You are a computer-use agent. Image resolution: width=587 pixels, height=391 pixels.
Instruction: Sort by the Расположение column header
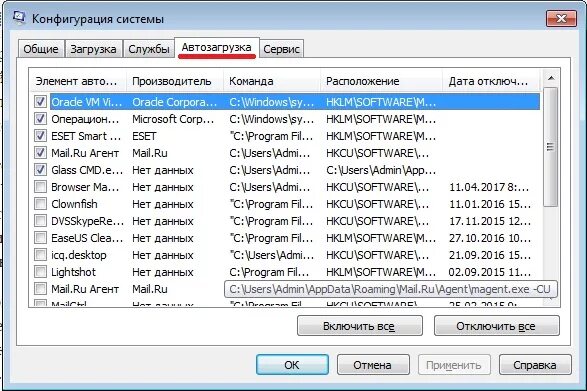(x=381, y=81)
